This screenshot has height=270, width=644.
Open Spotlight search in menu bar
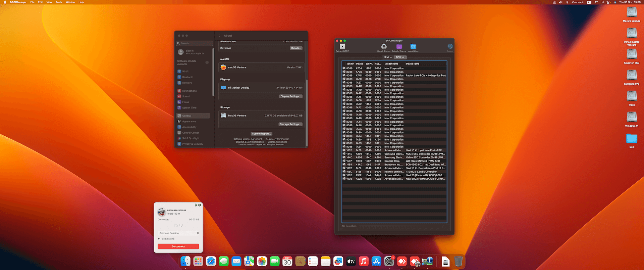coord(603,2)
